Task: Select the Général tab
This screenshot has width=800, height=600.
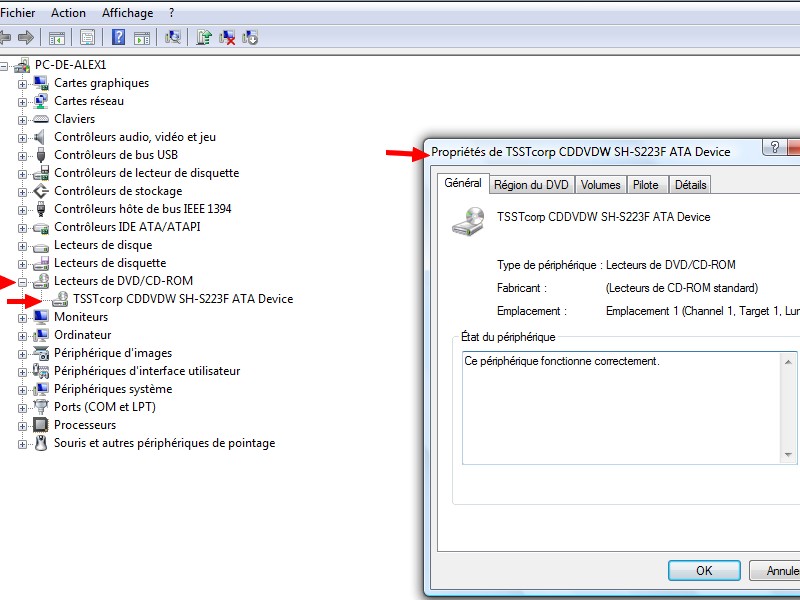Action: tap(463, 183)
